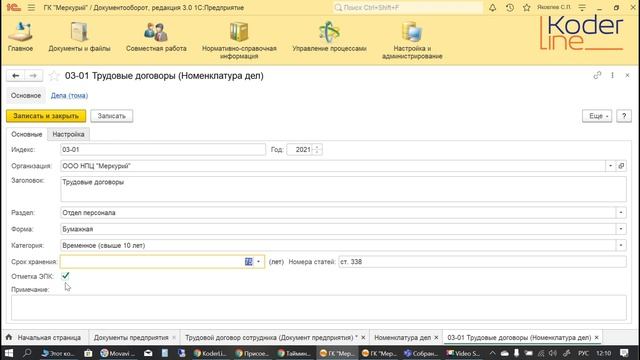Open help with the ? button
This screenshot has height=360, width=640.
tap(624, 116)
